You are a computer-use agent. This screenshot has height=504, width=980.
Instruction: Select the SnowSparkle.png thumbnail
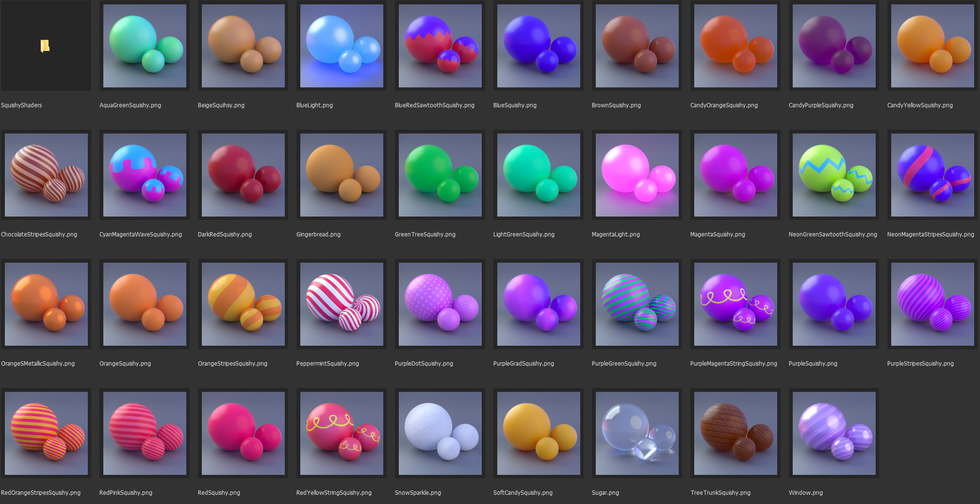[x=440, y=434]
